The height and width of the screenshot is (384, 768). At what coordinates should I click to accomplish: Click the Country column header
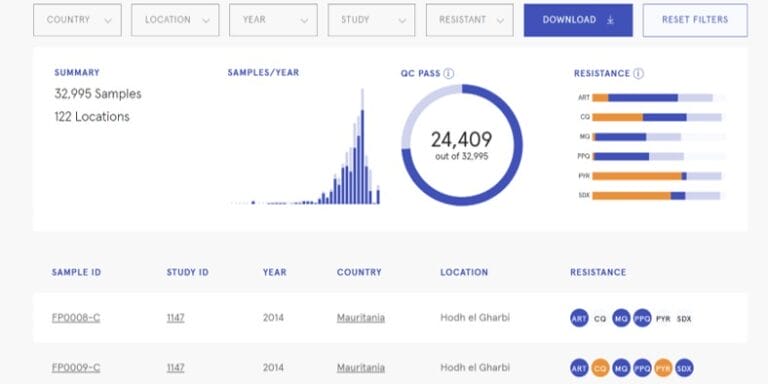pos(359,272)
